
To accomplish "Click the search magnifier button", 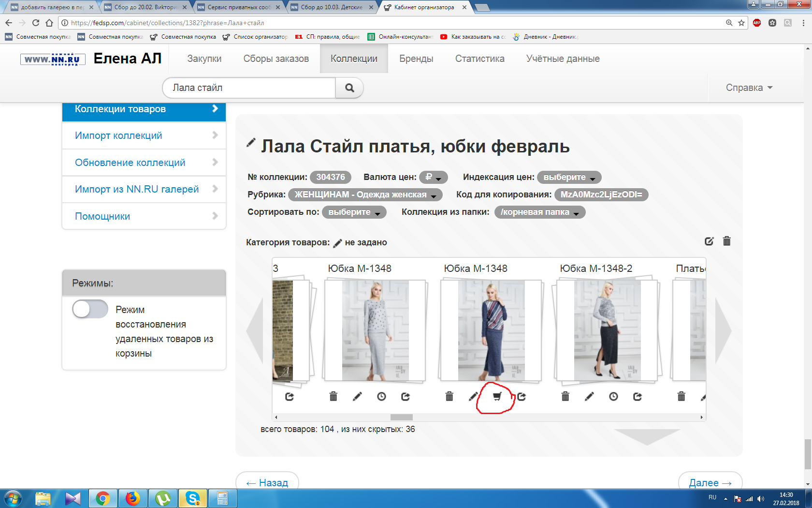I will coord(349,88).
